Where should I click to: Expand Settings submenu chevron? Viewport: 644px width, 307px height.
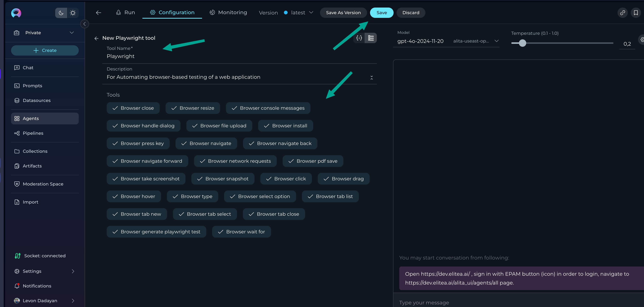(x=73, y=271)
